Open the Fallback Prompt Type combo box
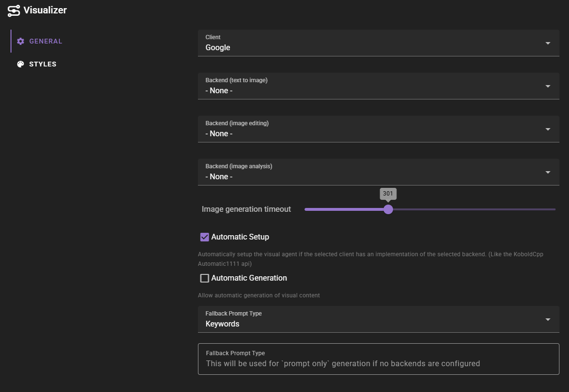The height and width of the screenshot is (392, 569). pos(378,319)
